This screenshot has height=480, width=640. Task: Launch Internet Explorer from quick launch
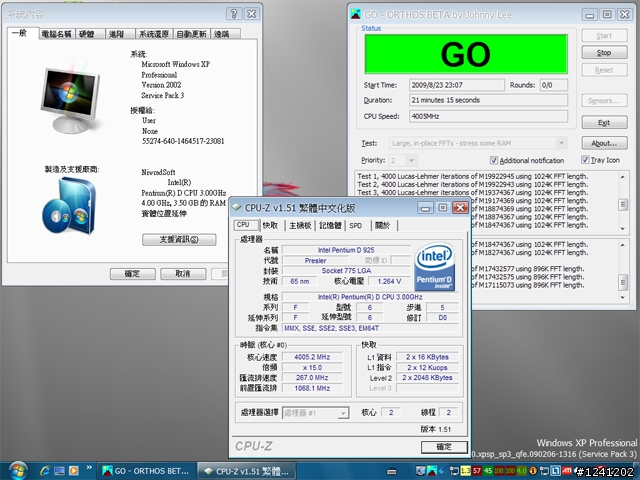pyautogui.click(x=44, y=471)
